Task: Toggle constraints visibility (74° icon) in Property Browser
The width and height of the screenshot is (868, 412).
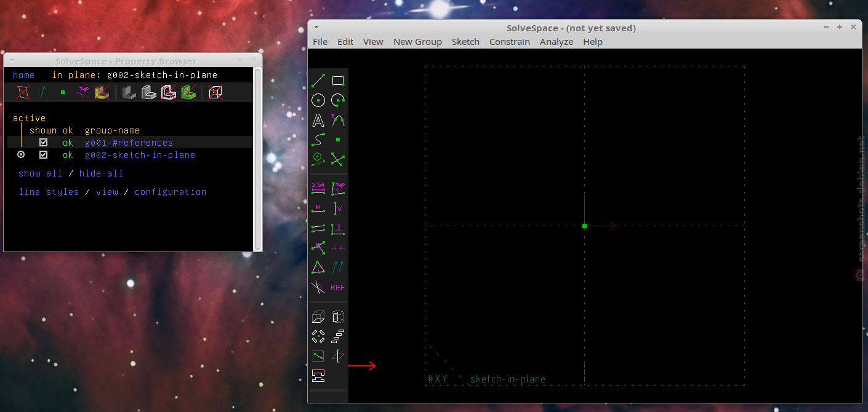Action: pyautogui.click(x=82, y=92)
